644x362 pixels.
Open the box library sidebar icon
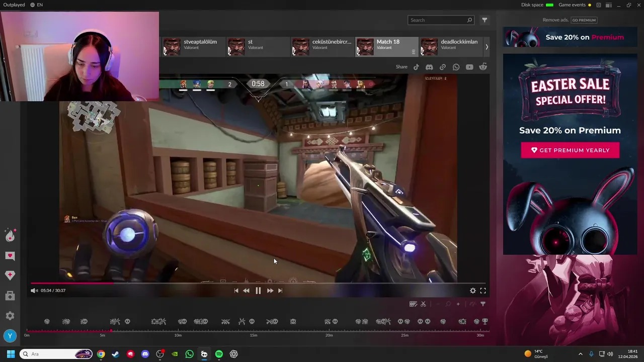pyautogui.click(x=10, y=296)
